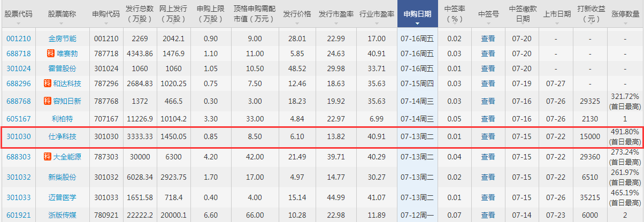The image size is (644, 222).
Task: Open stock code 001210 link
Action: pyautogui.click(x=18, y=39)
